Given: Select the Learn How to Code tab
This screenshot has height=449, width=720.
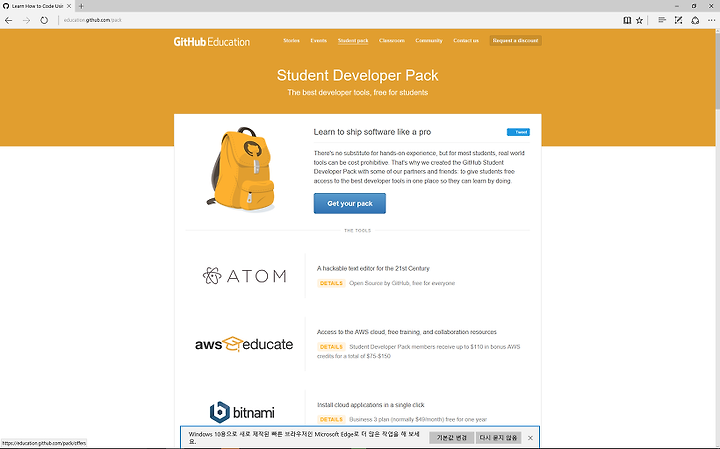Looking at the screenshot, I should tap(37, 6).
